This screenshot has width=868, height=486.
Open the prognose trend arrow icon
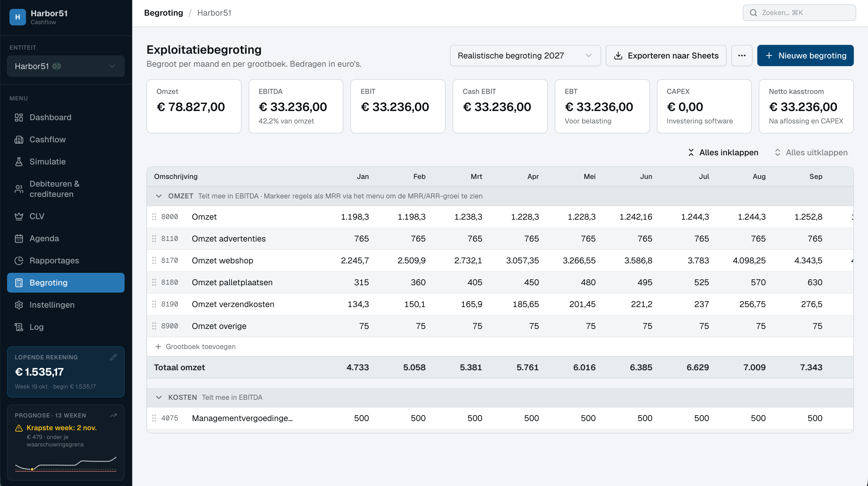(x=114, y=415)
